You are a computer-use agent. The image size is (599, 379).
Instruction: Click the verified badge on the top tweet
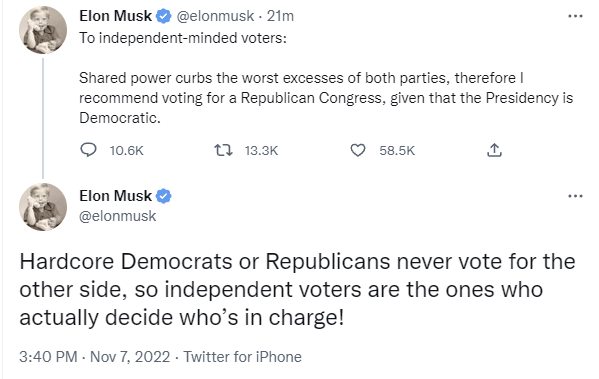(164, 16)
